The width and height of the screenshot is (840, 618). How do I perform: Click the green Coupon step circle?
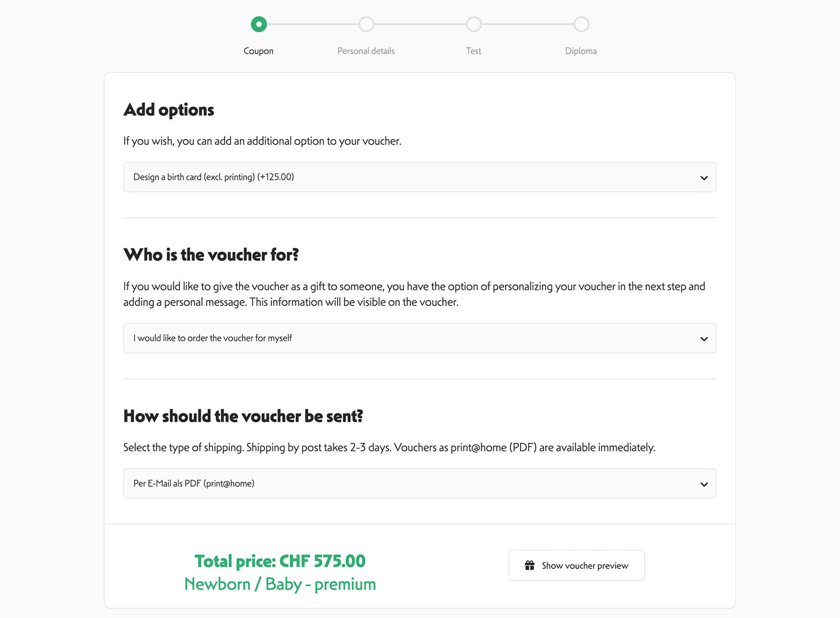tap(259, 24)
